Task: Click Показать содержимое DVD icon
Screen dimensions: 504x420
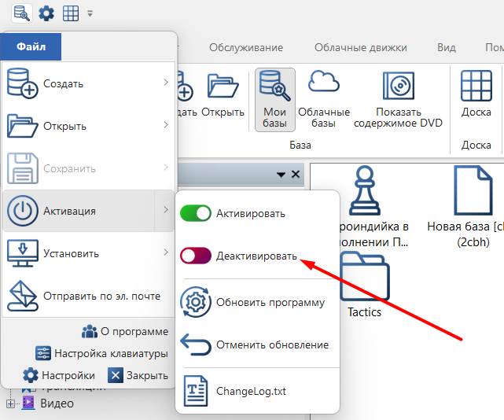Action: [x=398, y=87]
